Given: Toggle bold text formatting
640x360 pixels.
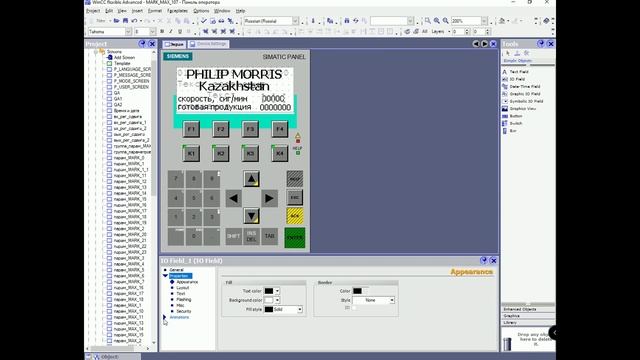Looking at the screenshot, I should tap(162, 31).
